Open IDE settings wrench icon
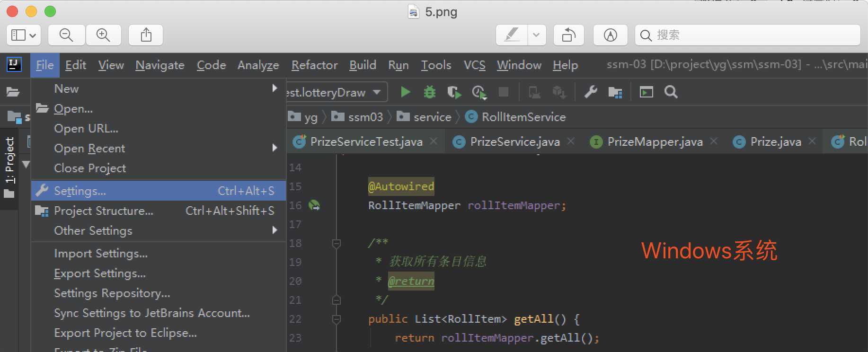This screenshot has height=352, width=868. tap(591, 92)
